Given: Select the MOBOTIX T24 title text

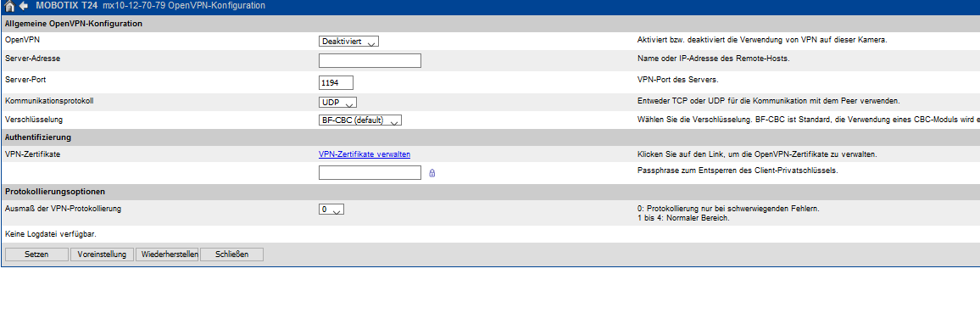Looking at the screenshot, I should click(66, 6).
